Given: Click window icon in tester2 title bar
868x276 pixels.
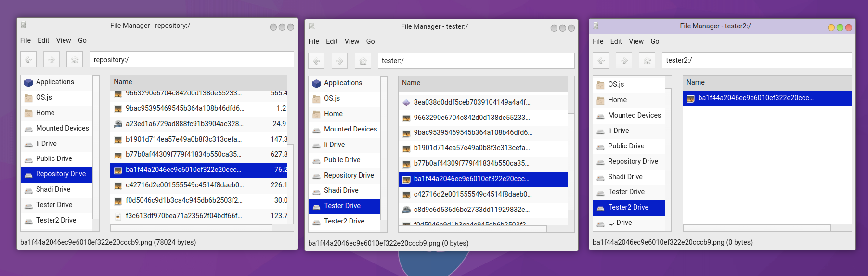Looking at the screenshot, I should tap(596, 26).
